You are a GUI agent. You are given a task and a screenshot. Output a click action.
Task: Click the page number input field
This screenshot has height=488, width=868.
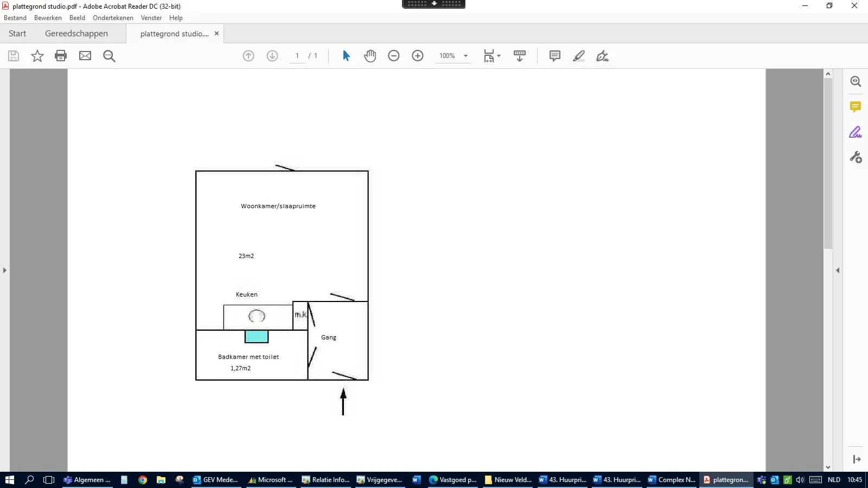(297, 56)
